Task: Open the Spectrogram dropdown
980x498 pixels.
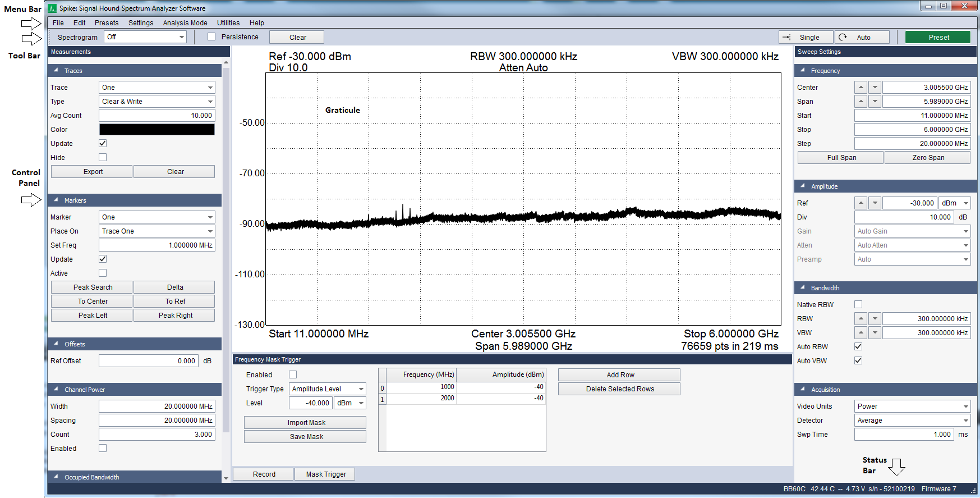Action: (145, 37)
